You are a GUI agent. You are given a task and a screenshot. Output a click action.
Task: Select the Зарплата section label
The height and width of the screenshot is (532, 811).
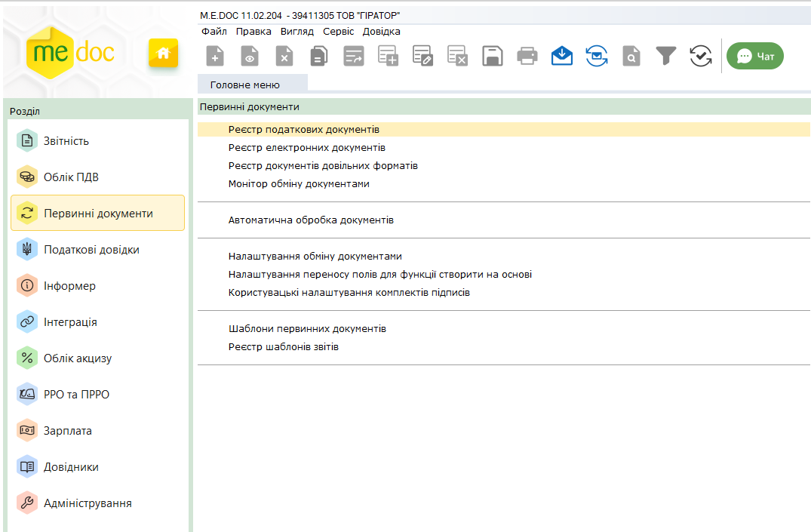point(68,431)
